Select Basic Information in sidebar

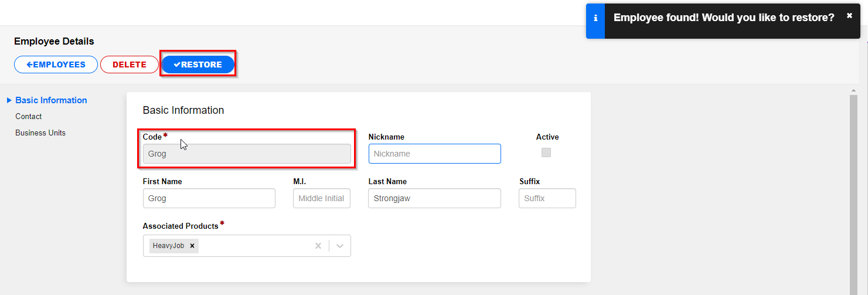[x=51, y=100]
